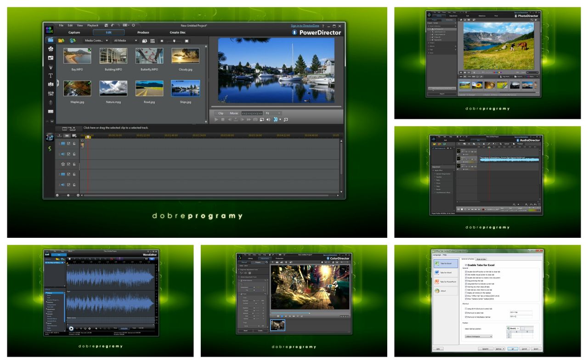
Task: Open the Fit preview zoom dropdown
Action: pos(273,113)
